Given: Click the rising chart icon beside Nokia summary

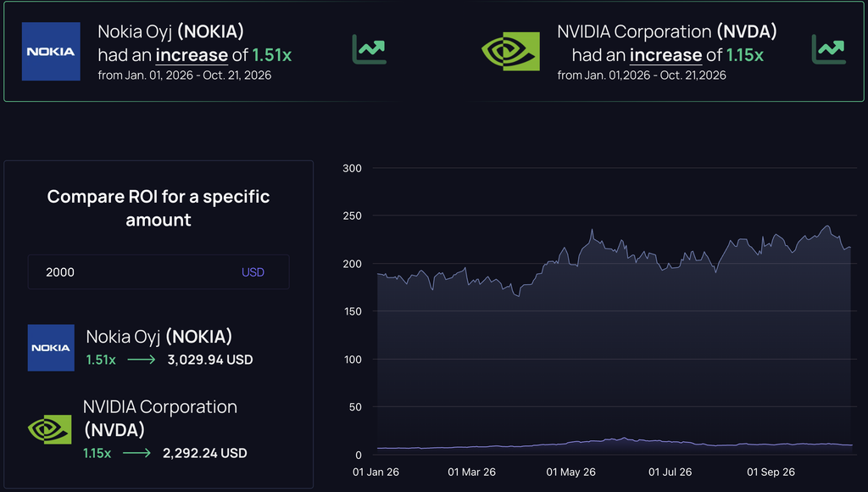Looking at the screenshot, I should click(370, 49).
